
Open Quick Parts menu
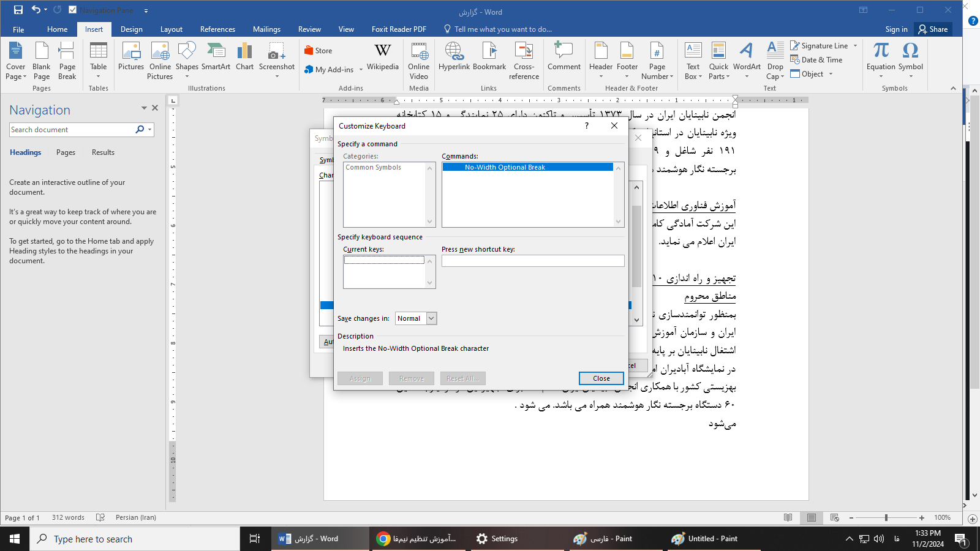pyautogui.click(x=719, y=61)
